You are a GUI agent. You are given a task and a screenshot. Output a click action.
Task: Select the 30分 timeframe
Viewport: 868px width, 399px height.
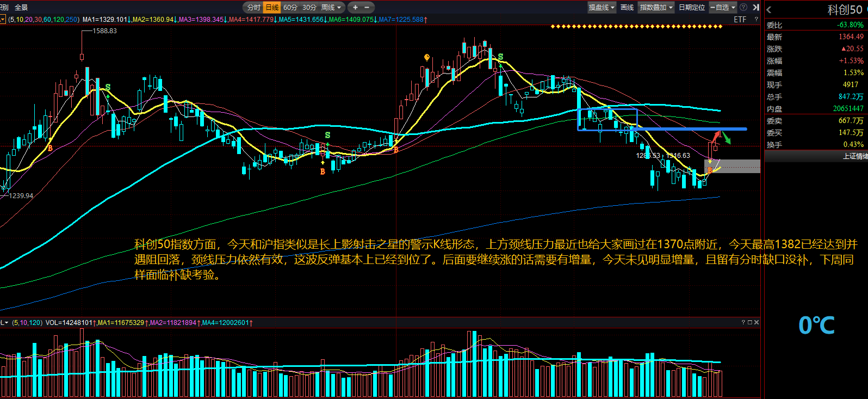[309, 8]
